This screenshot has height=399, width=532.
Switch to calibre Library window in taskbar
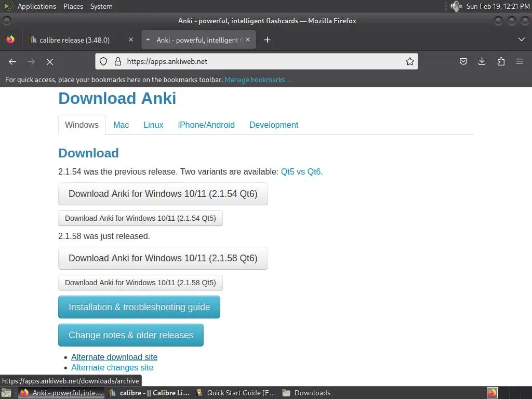[x=149, y=393]
